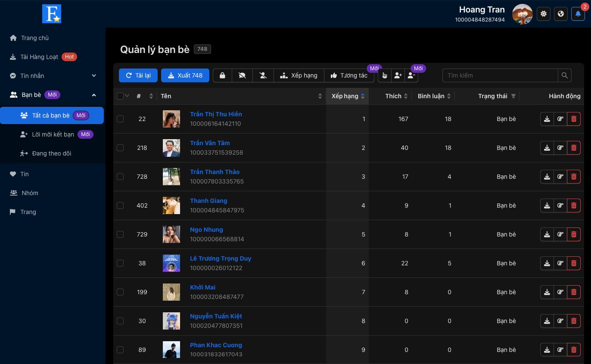The image size is (591, 364).
Task: Click the add-friend user-plus toolbar icon
Action: [398, 75]
